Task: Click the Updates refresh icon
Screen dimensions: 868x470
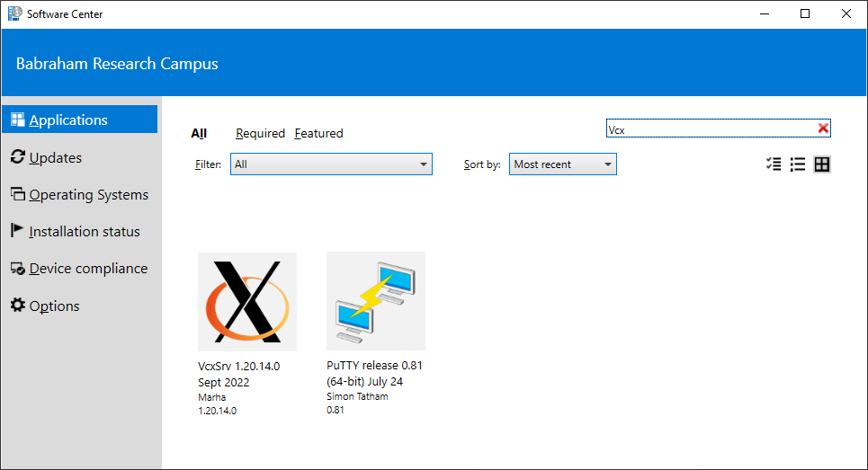Action: (18, 157)
